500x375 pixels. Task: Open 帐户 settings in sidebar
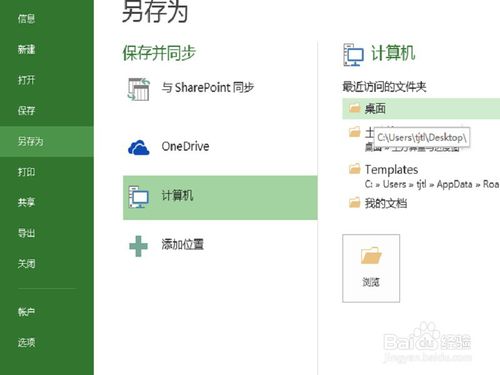tap(26, 312)
